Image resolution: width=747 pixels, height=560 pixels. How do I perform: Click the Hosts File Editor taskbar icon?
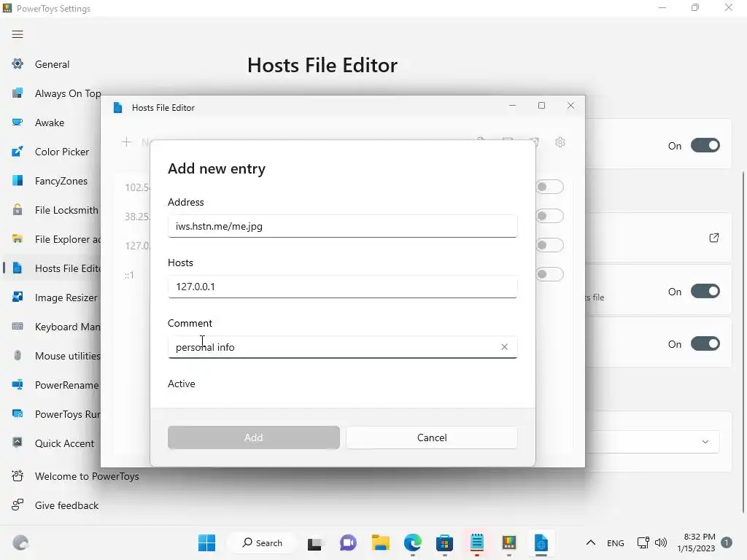click(541, 542)
